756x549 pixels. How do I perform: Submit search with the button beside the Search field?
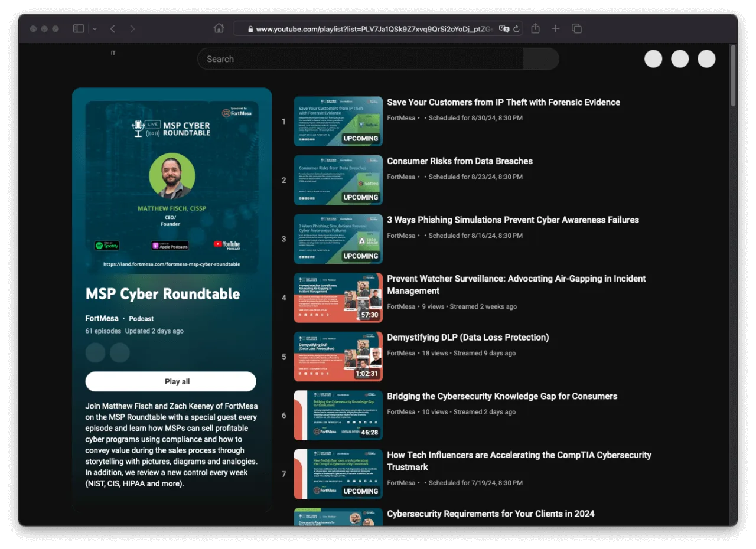[x=541, y=59]
